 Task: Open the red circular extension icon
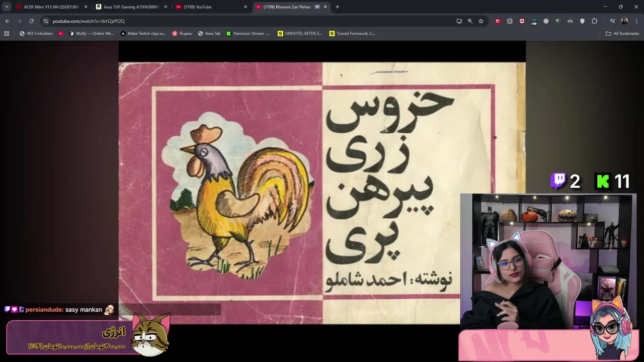coord(498,21)
